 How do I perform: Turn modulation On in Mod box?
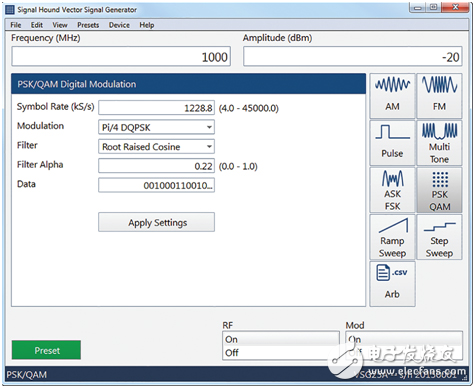pos(404,339)
